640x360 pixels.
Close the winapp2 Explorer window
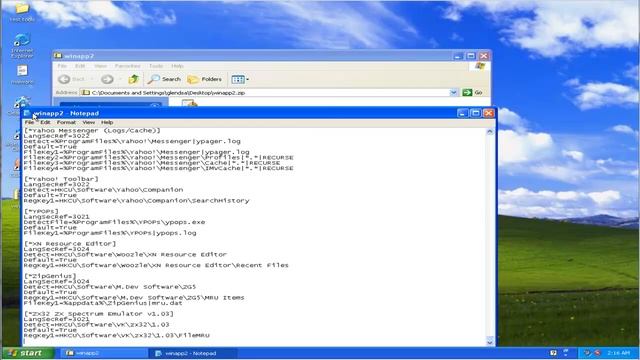coord(484,56)
